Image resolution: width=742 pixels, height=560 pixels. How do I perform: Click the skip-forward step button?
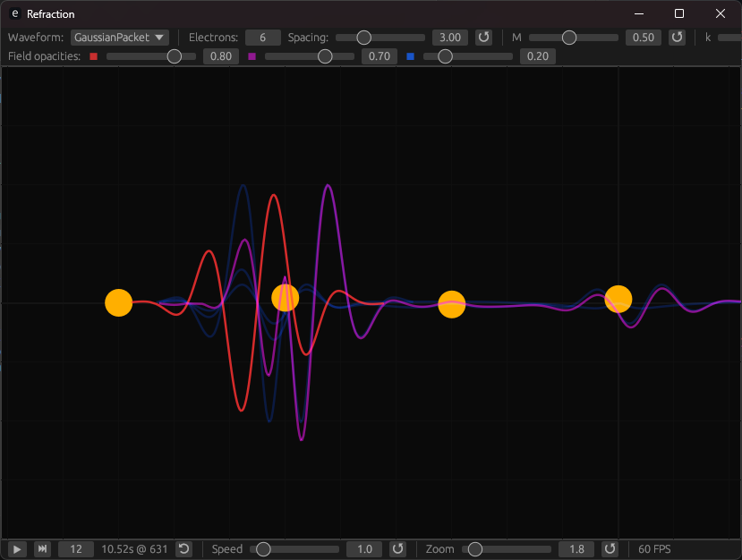coord(42,549)
